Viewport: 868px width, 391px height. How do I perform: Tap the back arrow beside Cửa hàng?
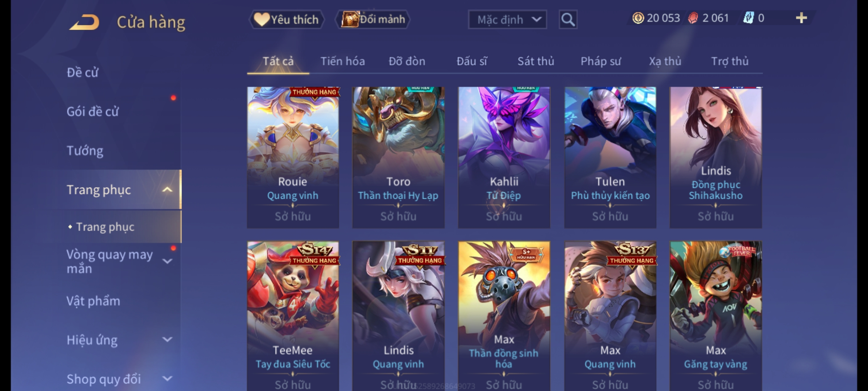(x=84, y=22)
